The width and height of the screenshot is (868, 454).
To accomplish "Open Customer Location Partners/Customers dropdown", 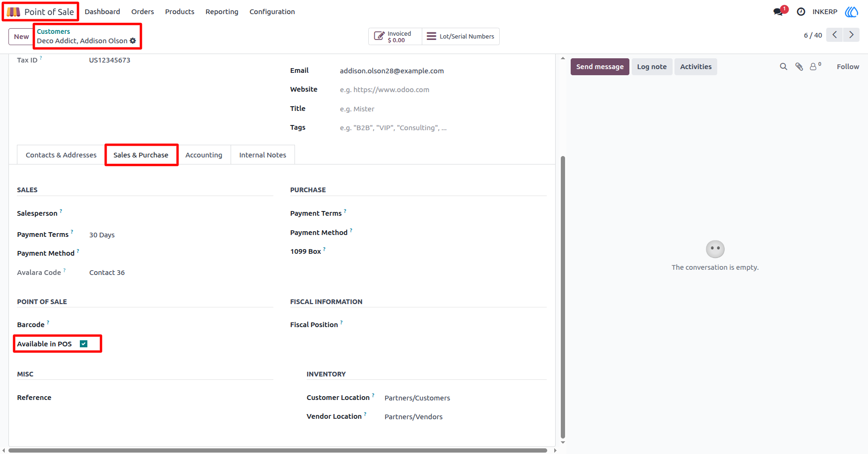I will click(465, 398).
